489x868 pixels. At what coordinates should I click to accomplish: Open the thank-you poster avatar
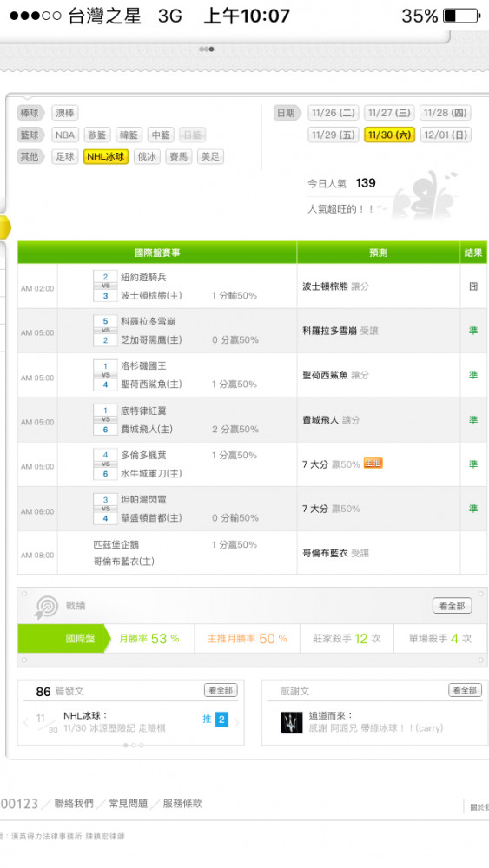(292, 722)
